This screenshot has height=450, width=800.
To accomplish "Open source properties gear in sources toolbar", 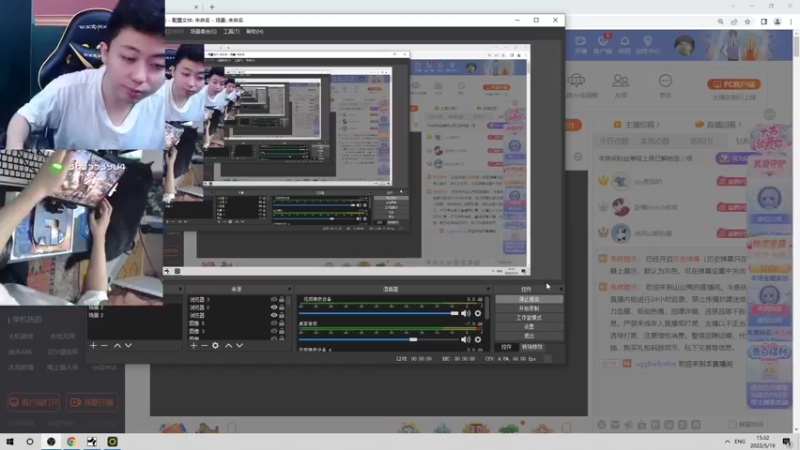I will coord(215,345).
